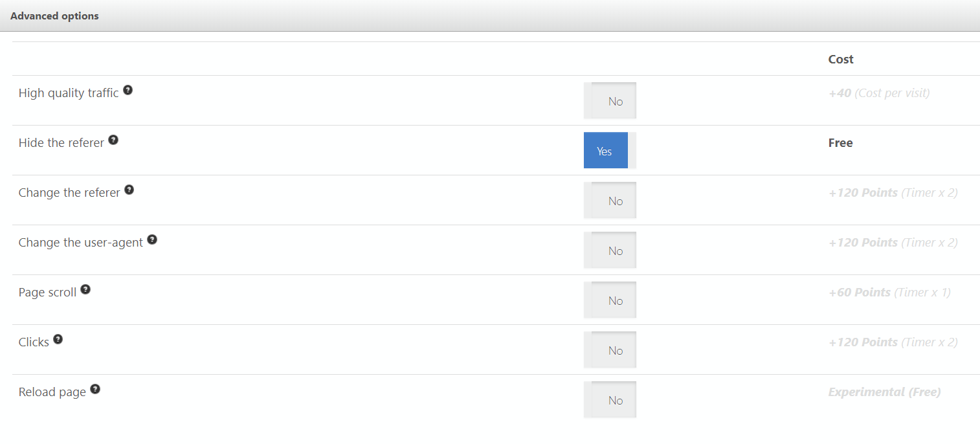Show help tooltip for Change the referer

click(x=129, y=190)
